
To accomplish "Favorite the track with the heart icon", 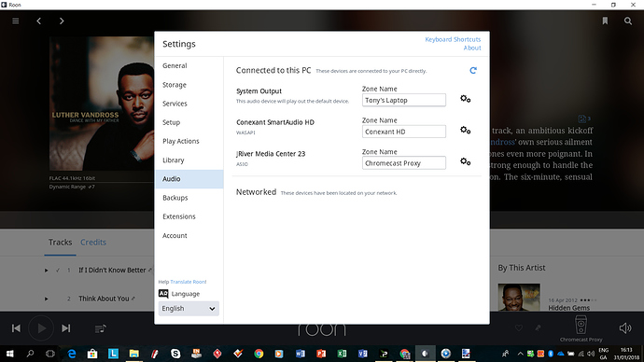I will pyautogui.click(x=519, y=327).
